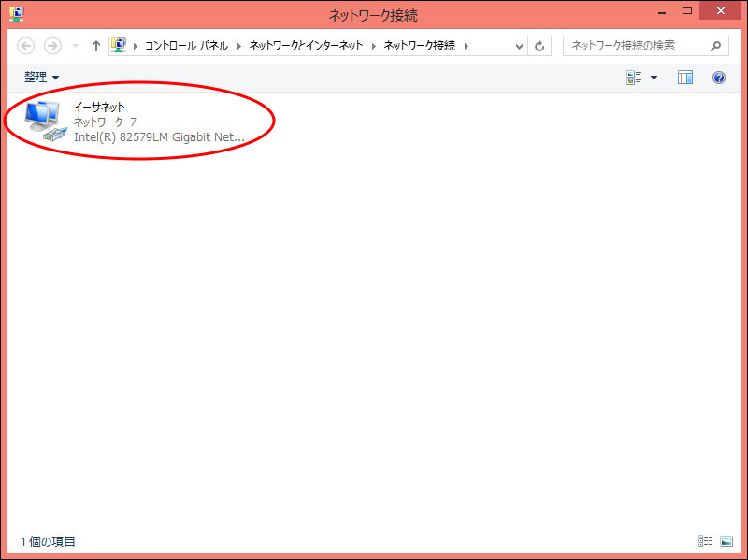The image size is (748, 560).
Task: Select コントロール パネル in breadcrumb
Action: pyautogui.click(x=186, y=46)
